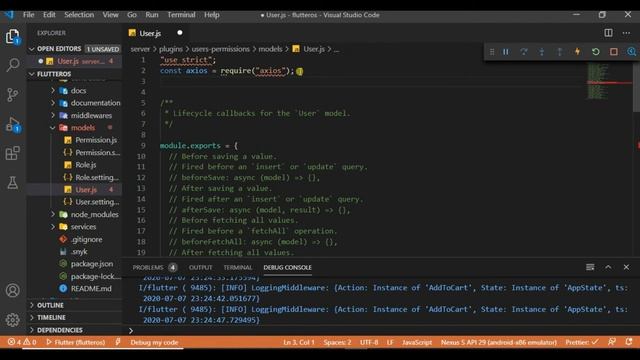Expand the node_modules folder

pyautogui.click(x=53, y=214)
